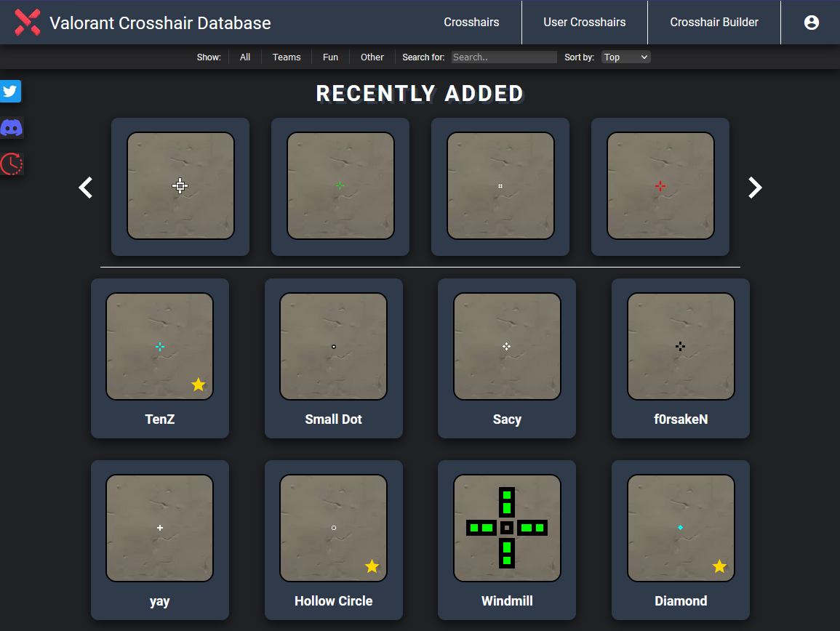Click the crosshair search field
This screenshot has height=631, width=840.
click(504, 57)
